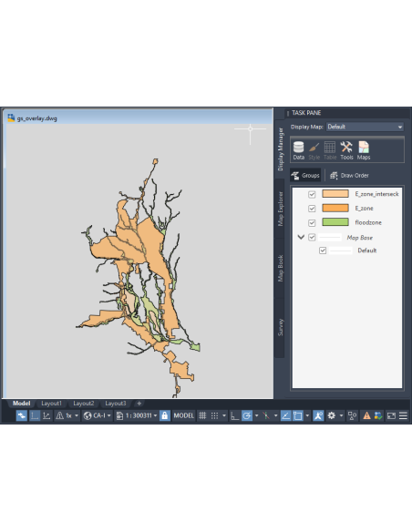Viewport: 412px width, 532px height.
Task: Toggle the viewport scale lock icon
Action: [x=165, y=415]
